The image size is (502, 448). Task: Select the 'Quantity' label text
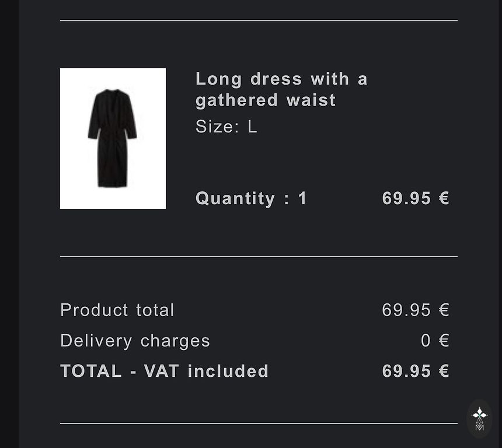coord(235,198)
